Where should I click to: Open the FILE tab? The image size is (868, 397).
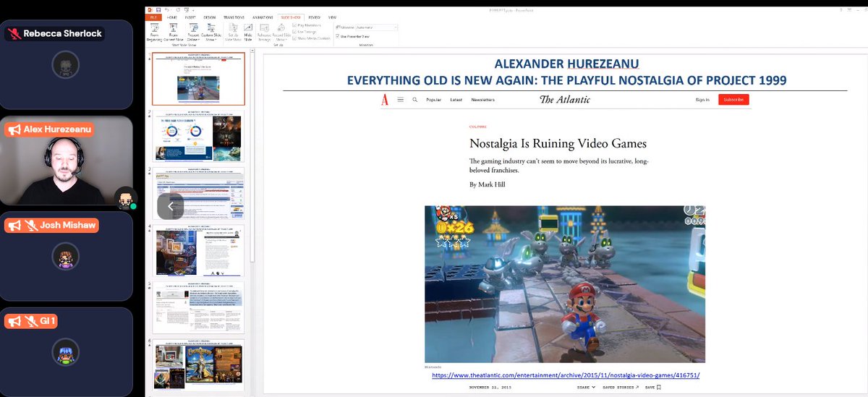pyautogui.click(x=153, y=17)
